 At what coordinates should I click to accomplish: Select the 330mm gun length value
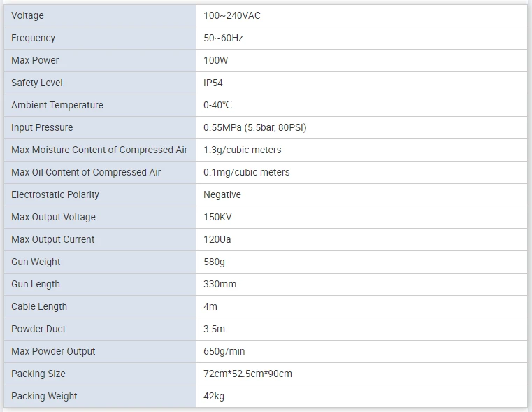(220, 285)
